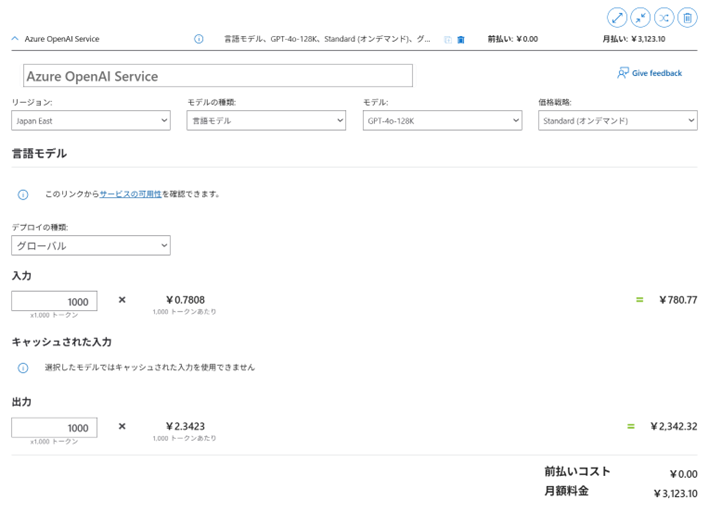Click the 入力 token quantity field

point(54,301)
